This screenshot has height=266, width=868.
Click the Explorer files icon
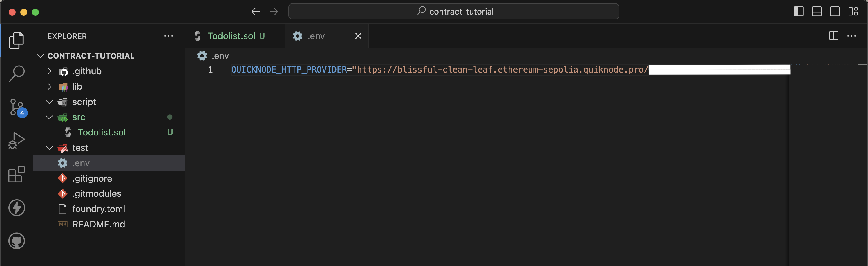pos(17,40)
